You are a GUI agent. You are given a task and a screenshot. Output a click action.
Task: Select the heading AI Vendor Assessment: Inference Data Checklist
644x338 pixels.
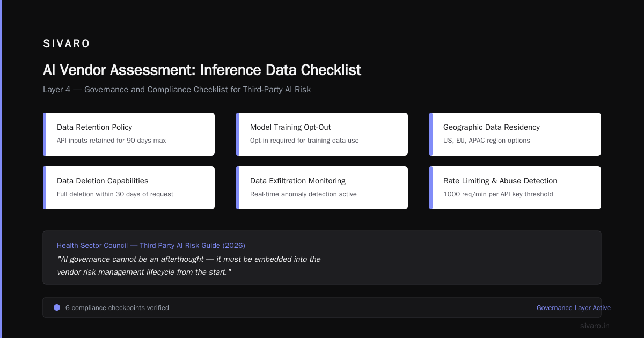point(202,70)
